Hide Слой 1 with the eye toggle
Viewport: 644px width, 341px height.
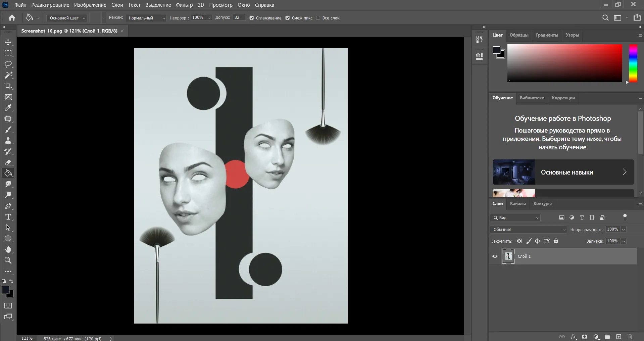click(x=495, y=256)
